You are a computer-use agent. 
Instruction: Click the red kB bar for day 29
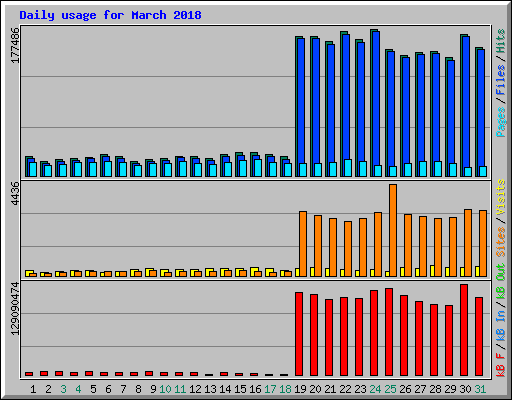(449, 340)
